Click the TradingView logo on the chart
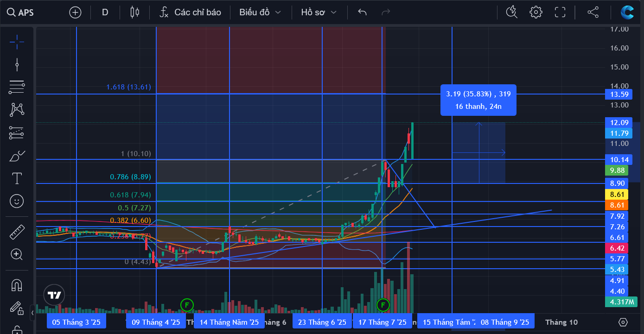The height and width of the screenshot is (334, 644). click(54, 295)
